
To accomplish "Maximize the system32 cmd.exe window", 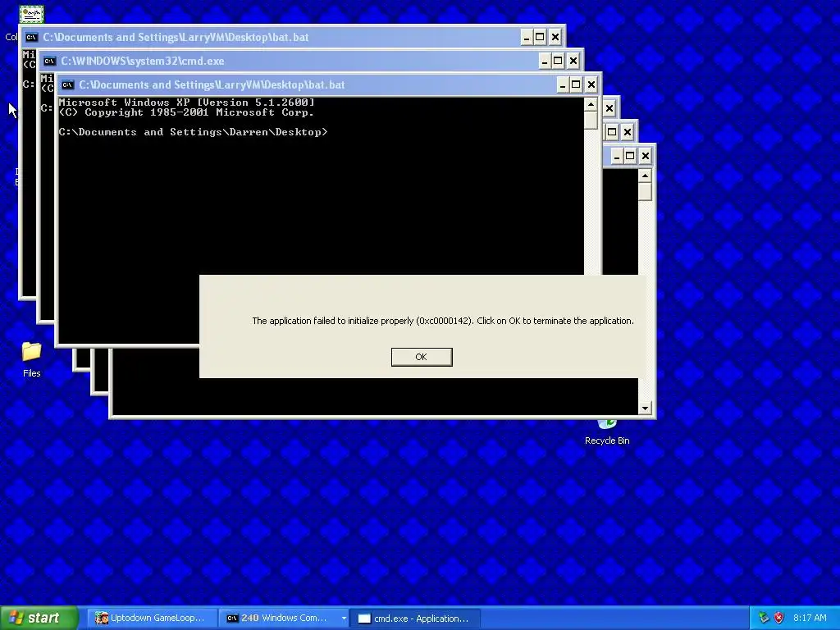I will (x=558, y=61).
